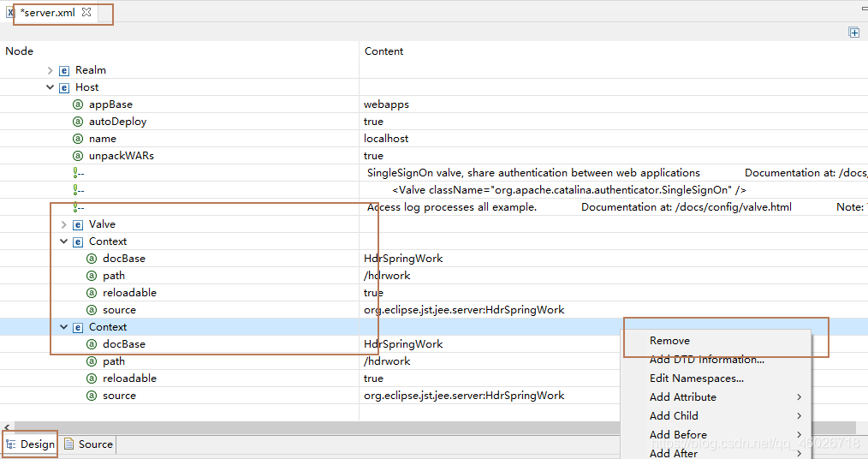The image size is (868, 459).
Task: Choose Remove from the context menu
Action: tap(669, 341)
